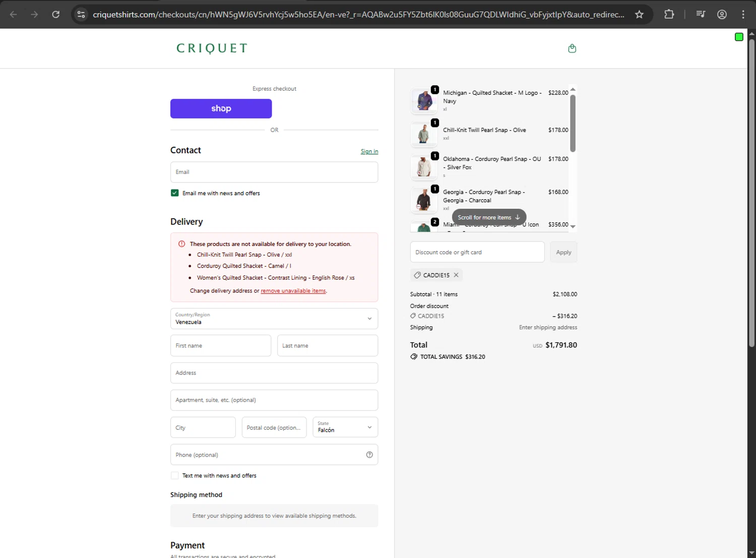Focus the Last name field

tap(328, 346)
